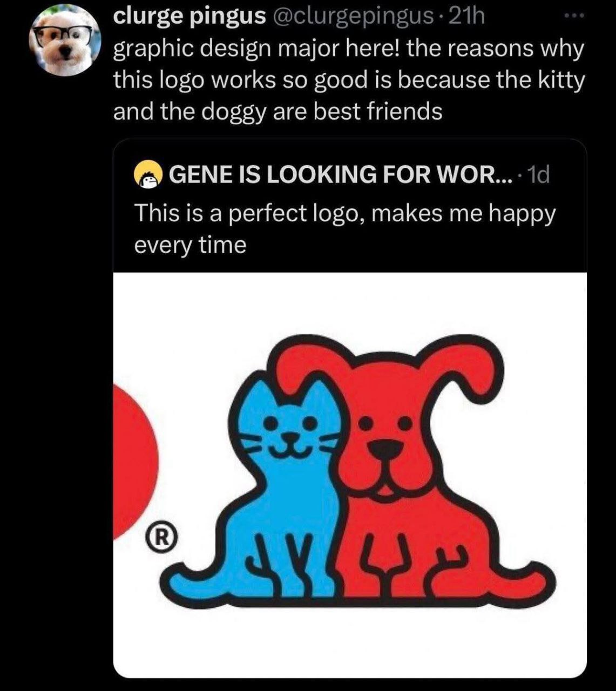Open the 21h timestamp permalink
Image resolution: width=616 pixels, height=691 pixels.
coord(467,17)
